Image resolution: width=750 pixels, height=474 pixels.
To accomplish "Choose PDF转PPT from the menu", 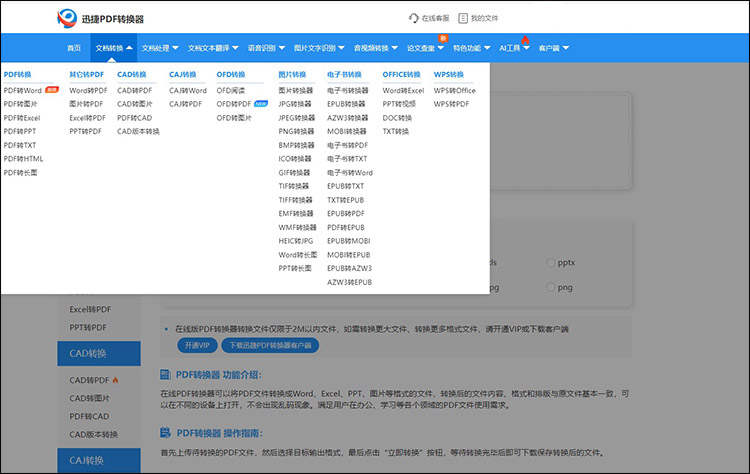I will [x=20, y=131].
